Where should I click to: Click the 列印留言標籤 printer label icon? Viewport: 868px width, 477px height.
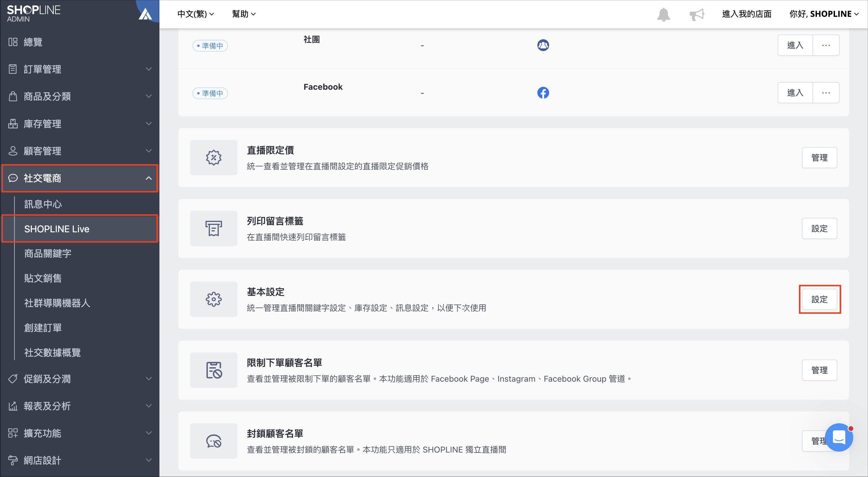point(214,228)
